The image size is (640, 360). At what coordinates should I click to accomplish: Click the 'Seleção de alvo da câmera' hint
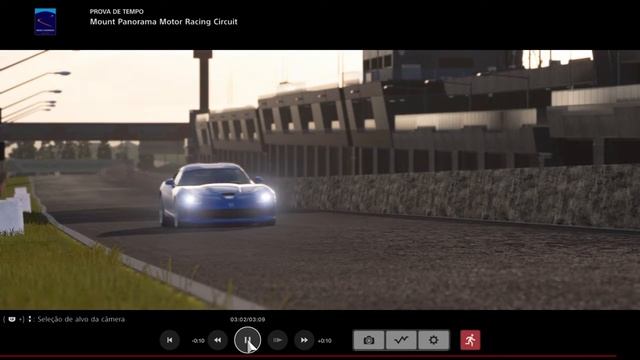81,319
